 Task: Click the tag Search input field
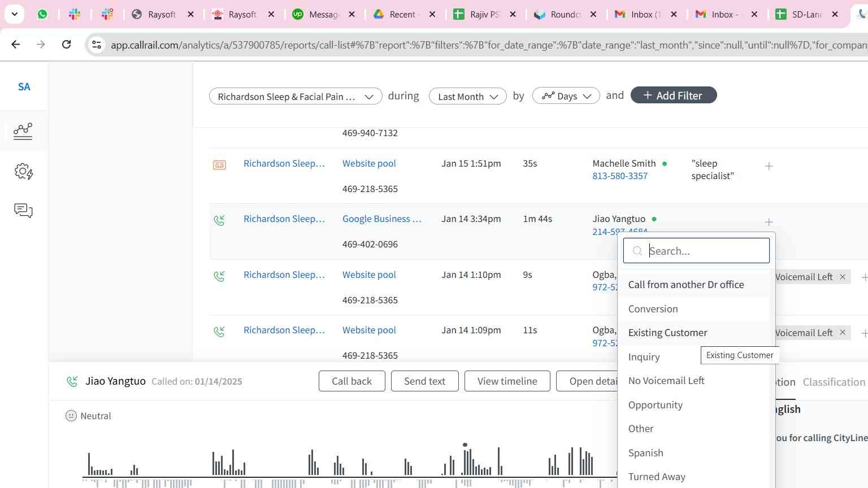696,251
